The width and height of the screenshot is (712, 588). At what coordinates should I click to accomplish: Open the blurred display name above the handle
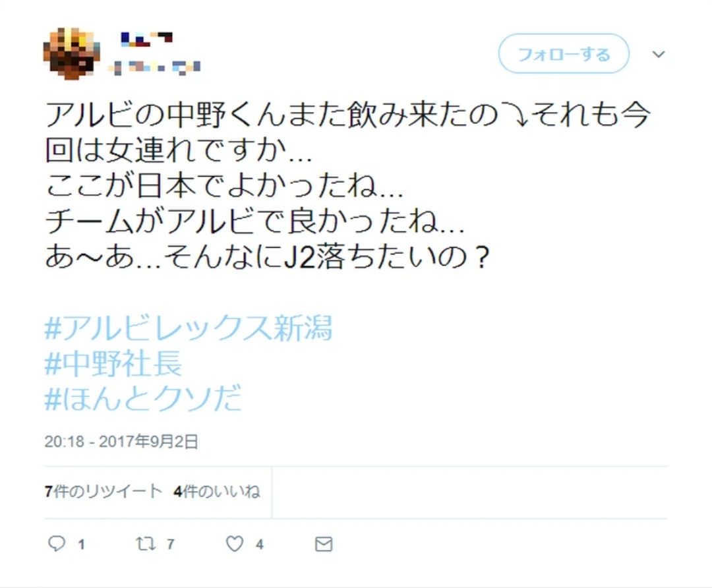146,40
